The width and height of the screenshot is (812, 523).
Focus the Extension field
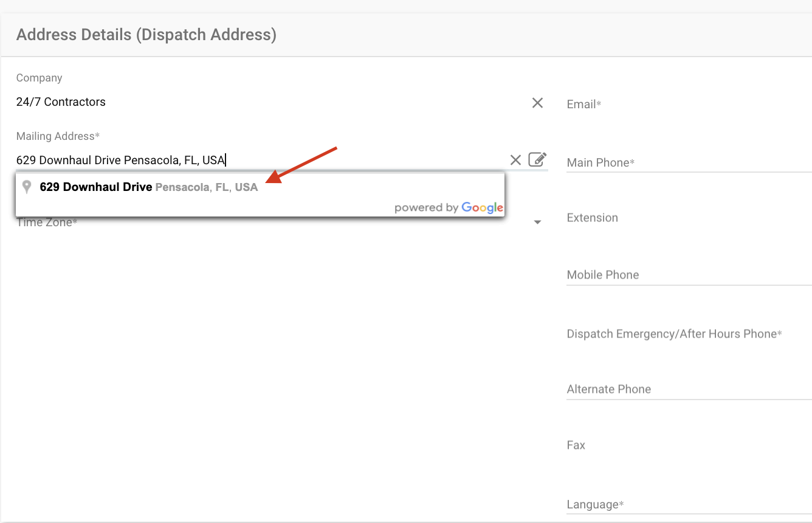click(687, 218)
